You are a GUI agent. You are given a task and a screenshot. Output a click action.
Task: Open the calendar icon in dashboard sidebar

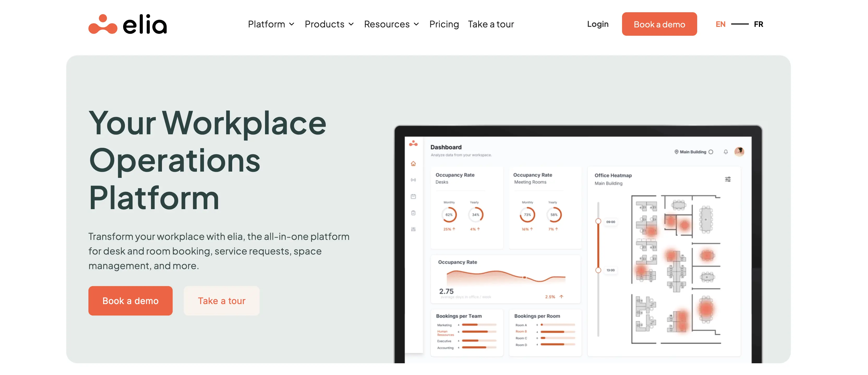point(413,196)
